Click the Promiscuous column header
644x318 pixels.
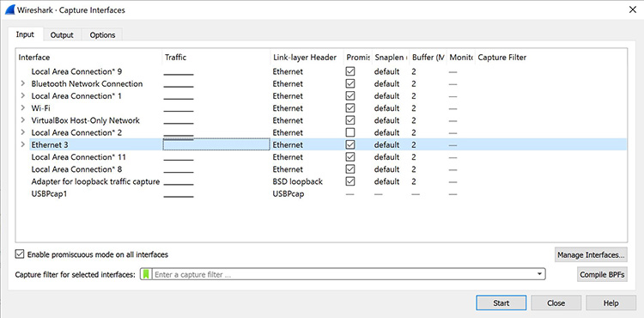click(x=358, y=58)
